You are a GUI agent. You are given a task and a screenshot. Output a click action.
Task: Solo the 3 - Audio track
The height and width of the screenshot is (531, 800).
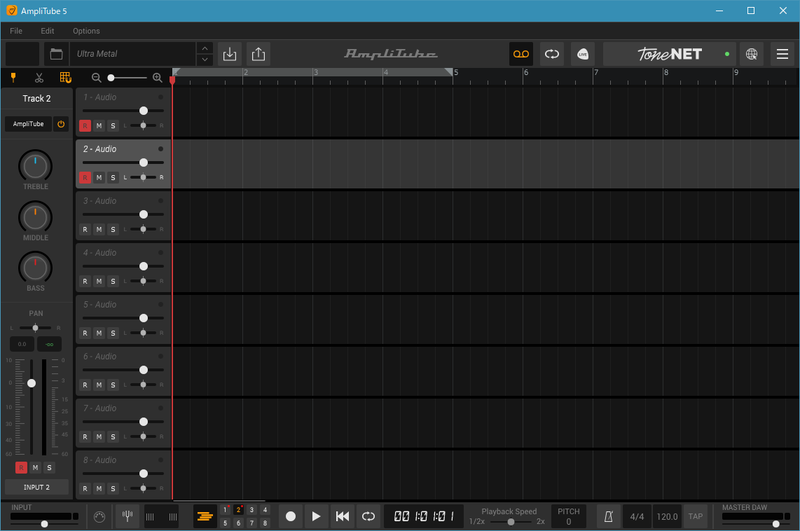tap(113, 230)
